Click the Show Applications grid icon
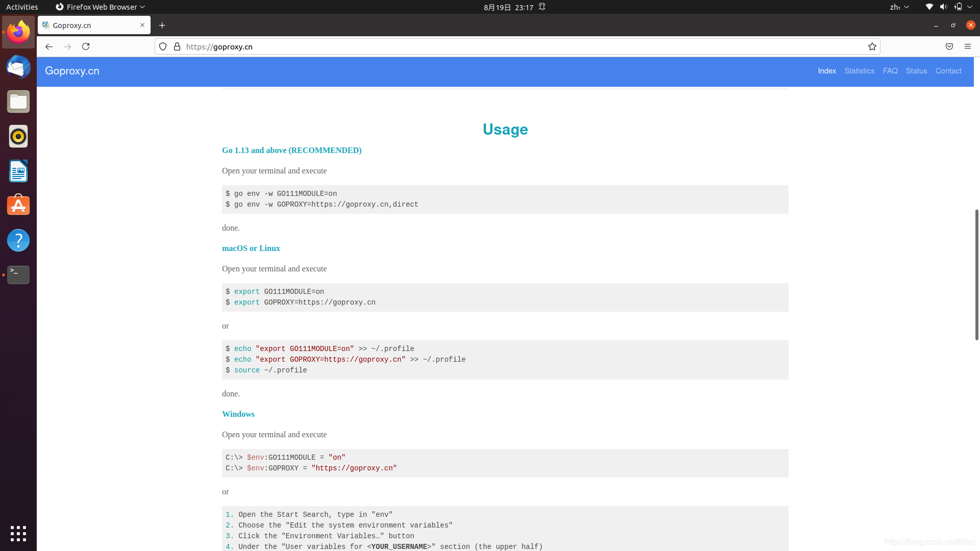Screen dimensions: 980x551 pyautogui.click(x=17, y=534)
